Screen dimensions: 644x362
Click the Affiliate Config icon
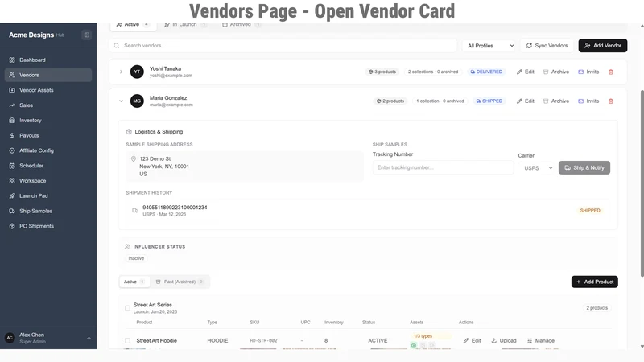[12, 150]
